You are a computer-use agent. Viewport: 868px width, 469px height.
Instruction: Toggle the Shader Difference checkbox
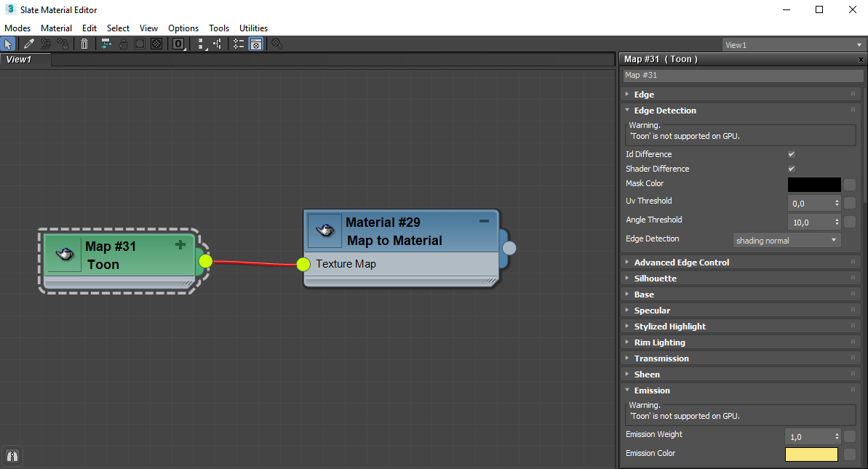[x=792, y=169]
